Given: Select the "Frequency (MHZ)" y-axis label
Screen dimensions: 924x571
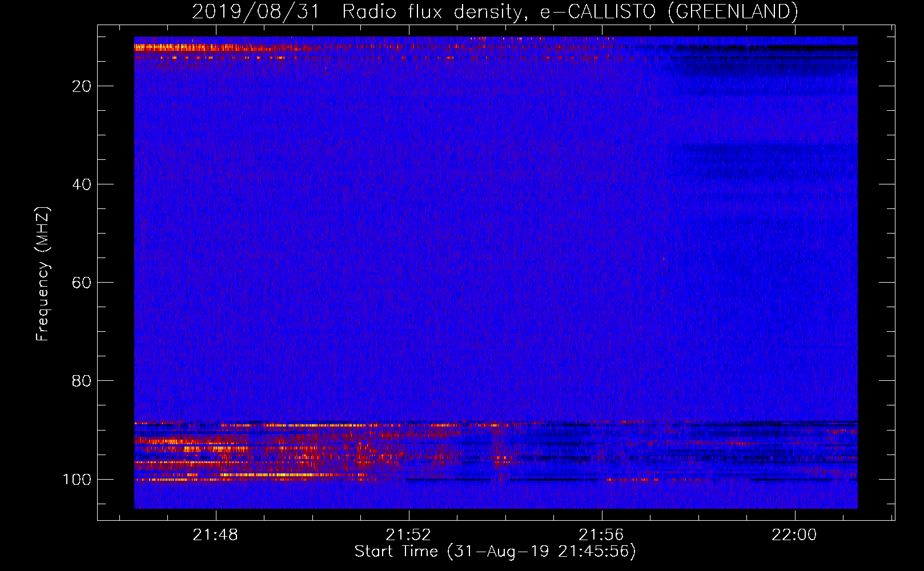Looking at the screenshot, I should (43, 274).
